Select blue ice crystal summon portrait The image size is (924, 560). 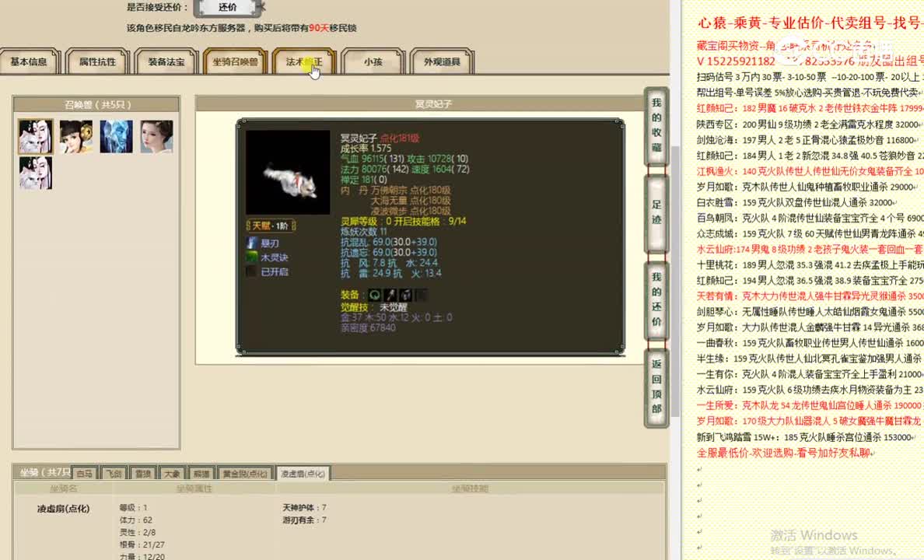coord(116,136)
